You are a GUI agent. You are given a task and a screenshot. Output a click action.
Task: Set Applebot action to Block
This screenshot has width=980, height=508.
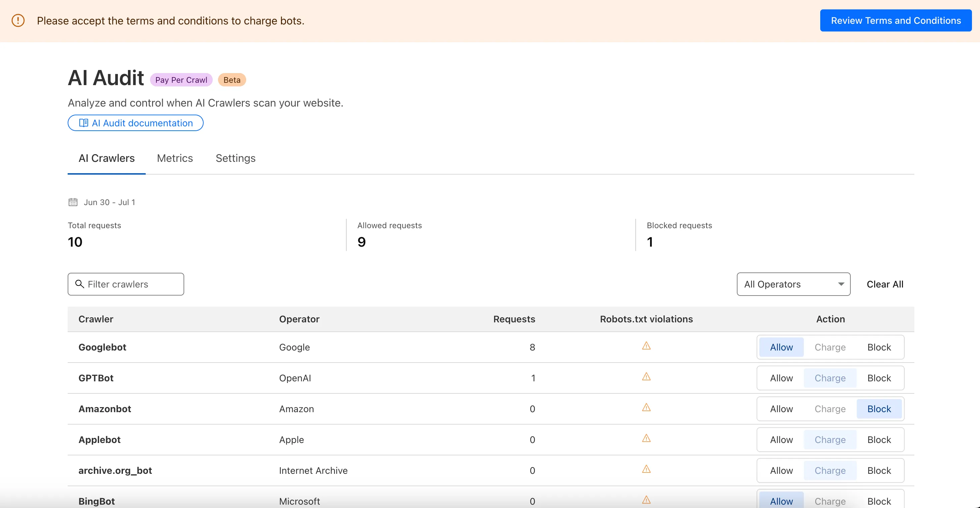click(879, 440)
